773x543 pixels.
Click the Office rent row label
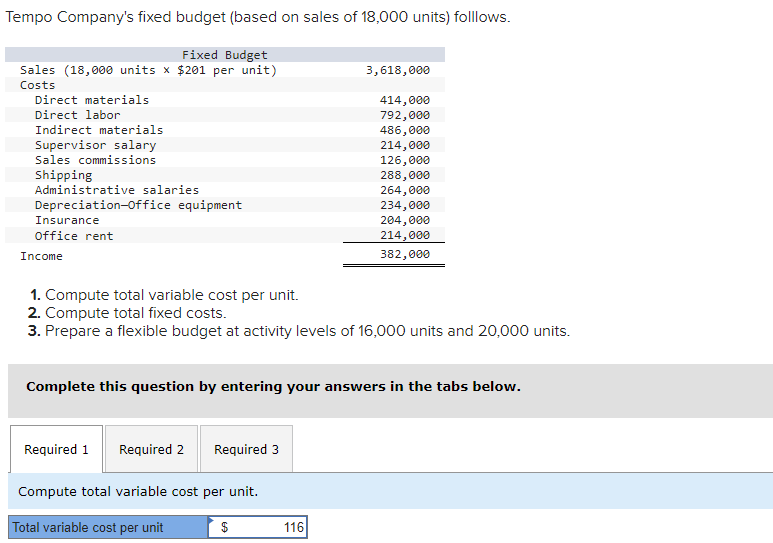coord(74,236)
